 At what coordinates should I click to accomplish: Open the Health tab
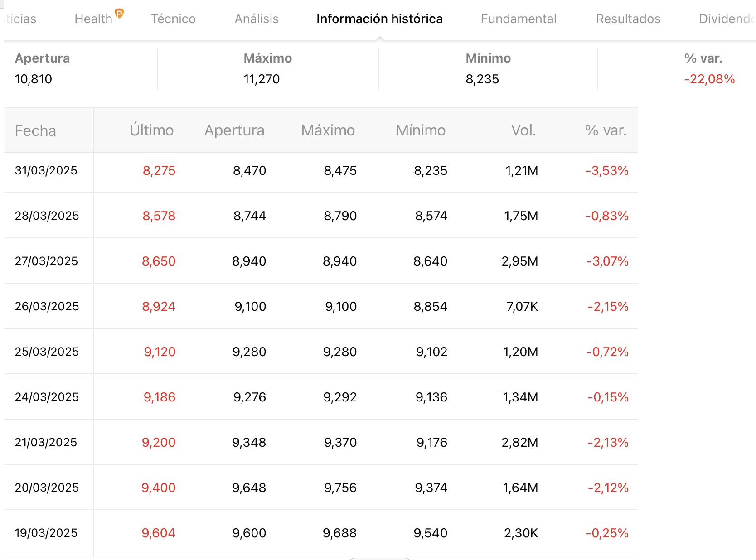(93, 19)
